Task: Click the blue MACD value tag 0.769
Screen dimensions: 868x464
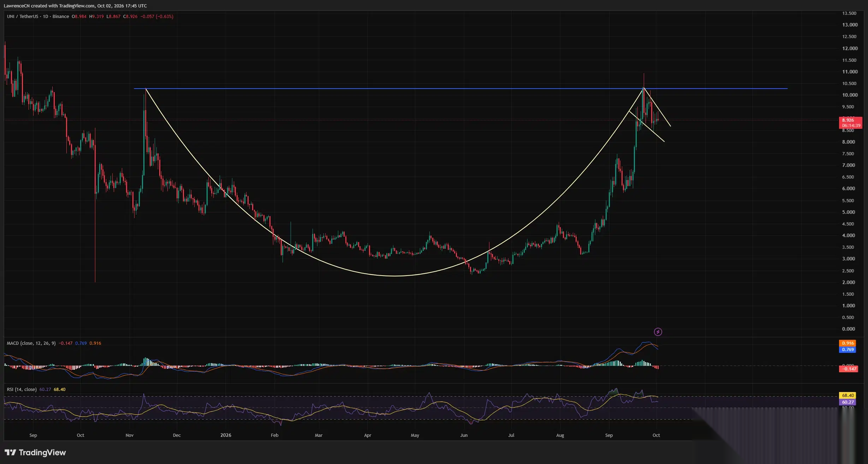Action: click(848, 349)
